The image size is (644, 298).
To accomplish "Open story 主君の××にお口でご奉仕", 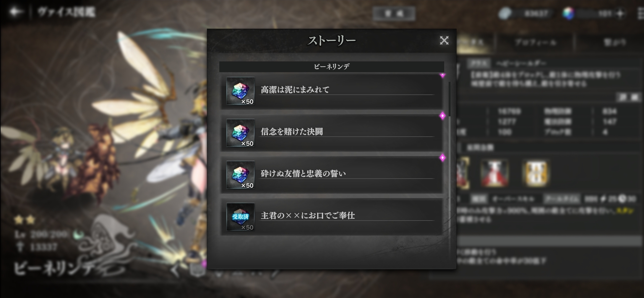I will (332, 217).
